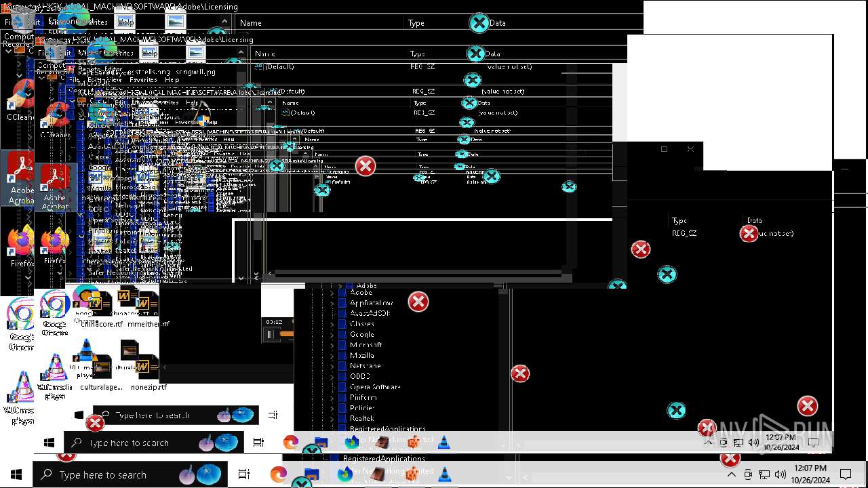Screen dimensions: 868x488
Task: Select Mozilla key in the registry tree
Action: (x=361, y=355)
